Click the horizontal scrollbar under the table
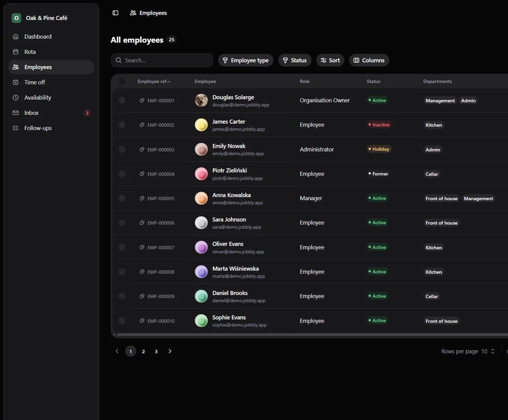Image resolution: width=508 pixels, height=420 pixels. (312, 335)
